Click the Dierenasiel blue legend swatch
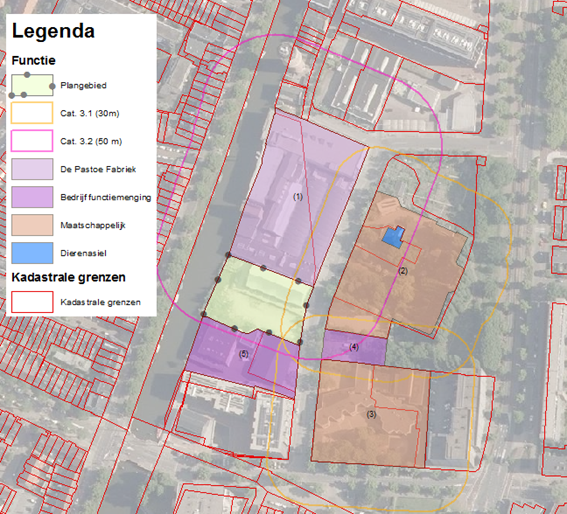This screenshot has width=567, height=514. pyautogui.click(x=32, y=253)
